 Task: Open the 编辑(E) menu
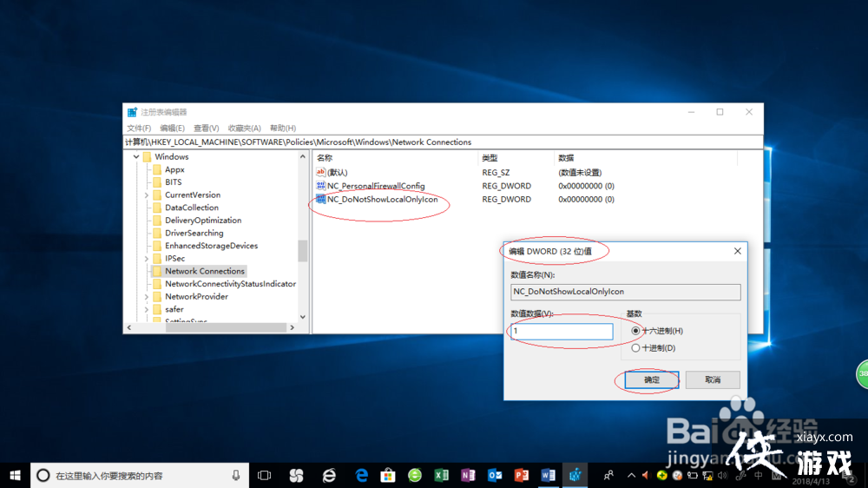pos(172,128)
